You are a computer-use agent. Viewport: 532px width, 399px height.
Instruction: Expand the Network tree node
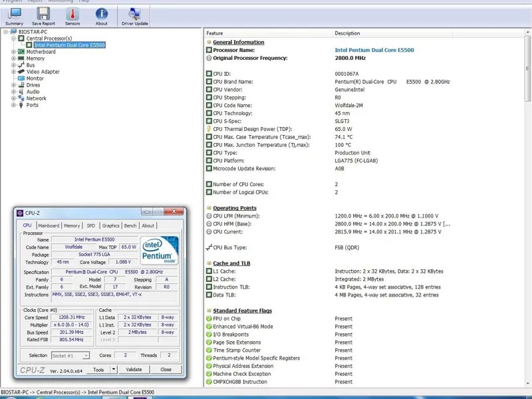(x=13, y=98)
